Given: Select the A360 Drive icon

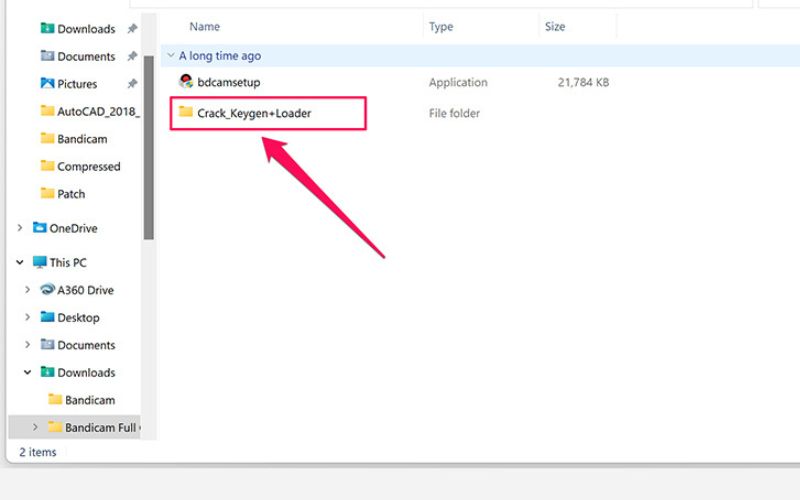Looking at the screenshot, I should point(47,289).
